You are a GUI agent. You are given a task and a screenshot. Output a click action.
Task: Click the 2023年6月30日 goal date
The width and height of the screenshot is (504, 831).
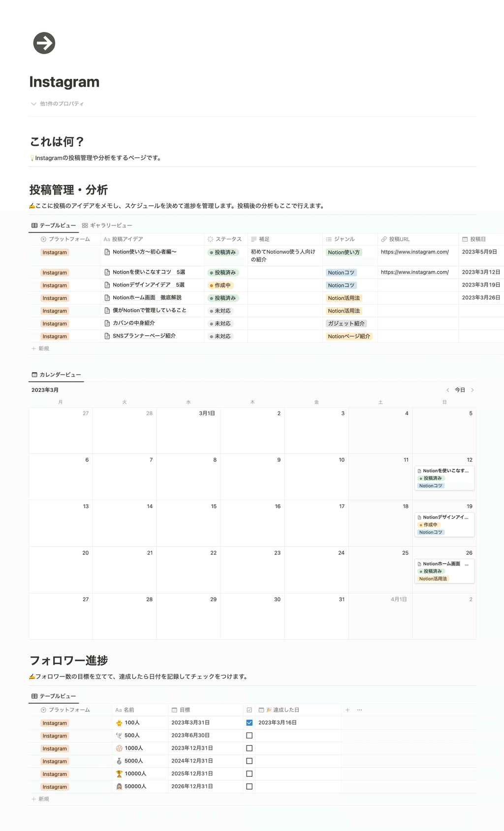pyautogui.click(x=190, y=735)
